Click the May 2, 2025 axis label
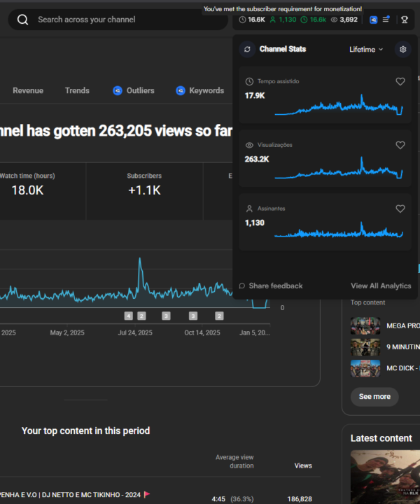This screenshot has width=420, height=504. click(x=67, y=332)
